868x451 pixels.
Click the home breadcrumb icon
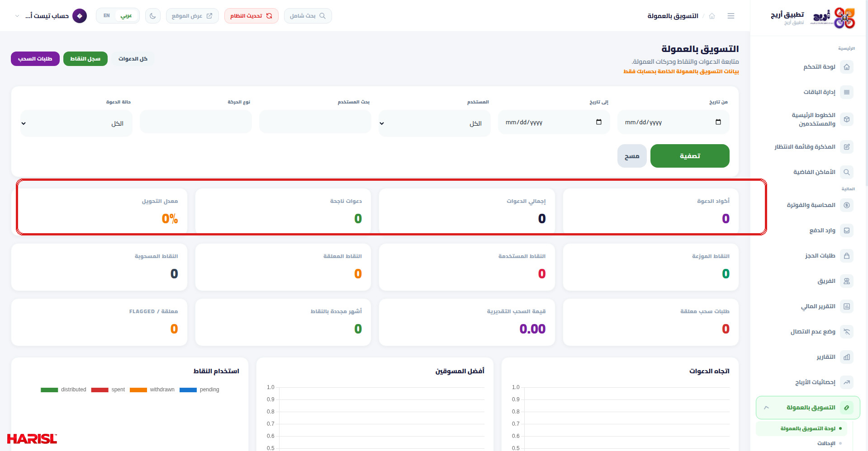(x=712, y=16)
